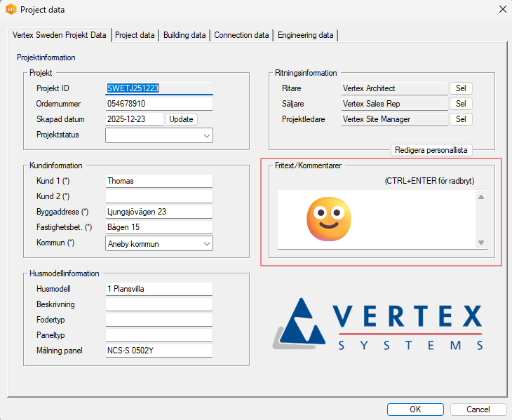Screen dimensions: 512x420
Task: Open the Projektstatus dropdown
Action: [x=207, y=135]
